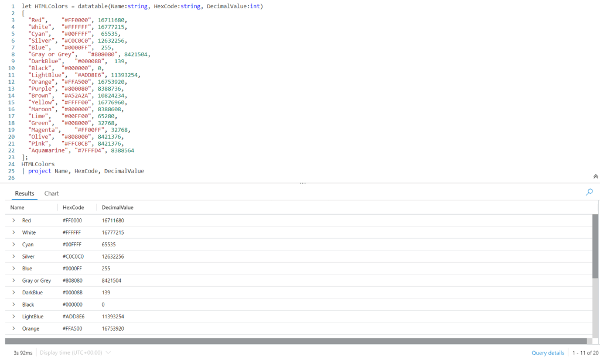Image resolution: width=600 pixels, height=364 pixels.
Task: Expand the DarkBlue color row
Action: [x=13, y=292]
